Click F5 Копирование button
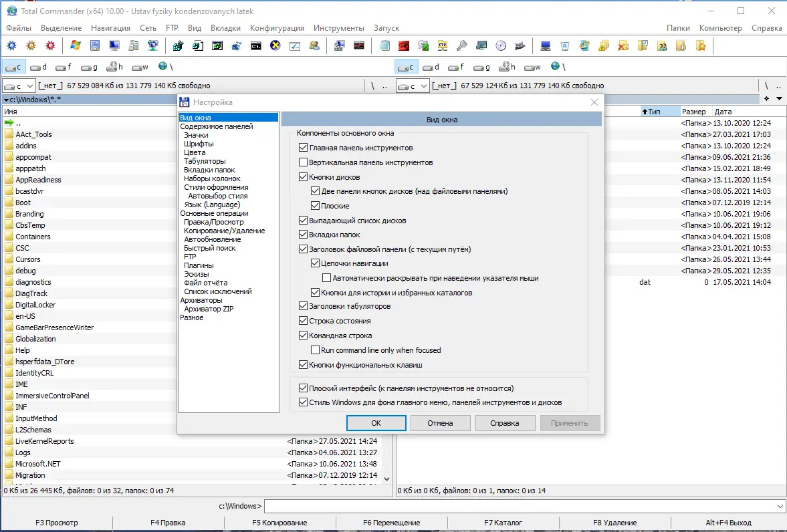Screen dimensions: 787x532 pos(279,523)
